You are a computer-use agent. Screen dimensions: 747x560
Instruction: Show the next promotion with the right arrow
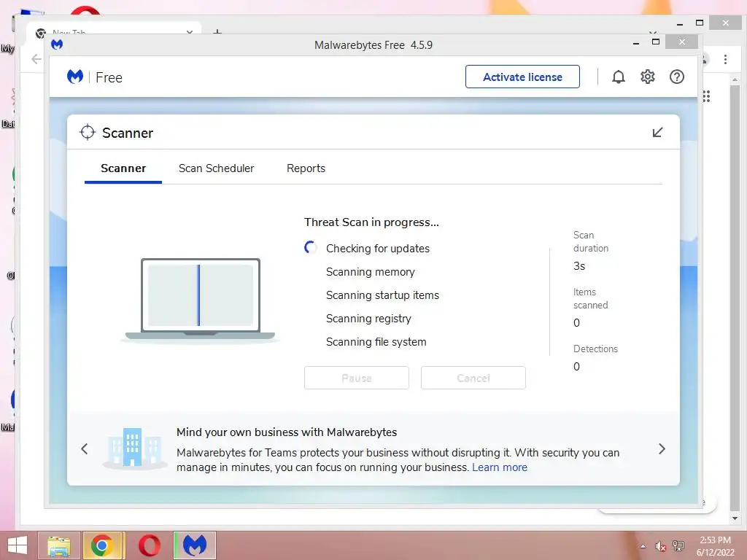point(662,448)
